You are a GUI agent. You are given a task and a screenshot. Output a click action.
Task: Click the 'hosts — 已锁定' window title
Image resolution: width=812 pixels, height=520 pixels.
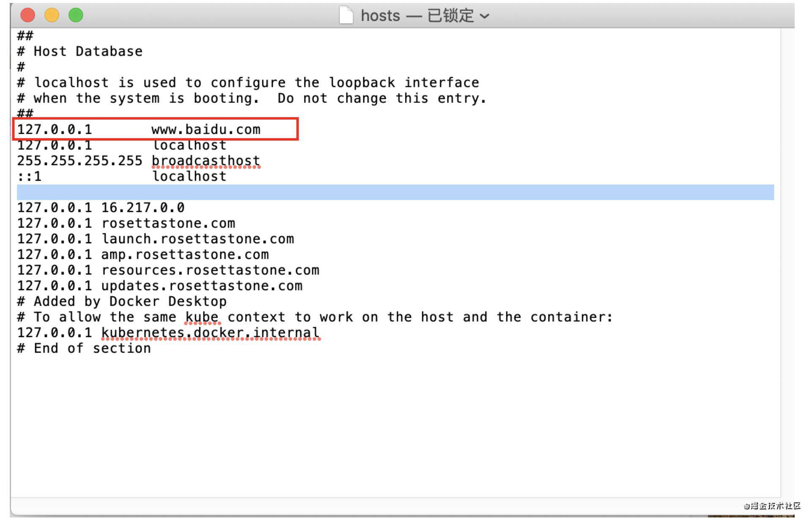[x=417, y=16]
